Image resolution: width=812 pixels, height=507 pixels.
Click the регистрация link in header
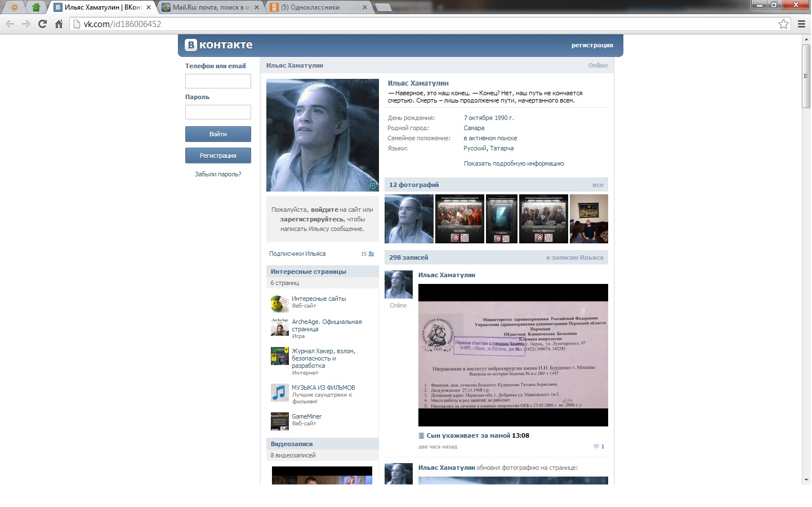[592, 45]
